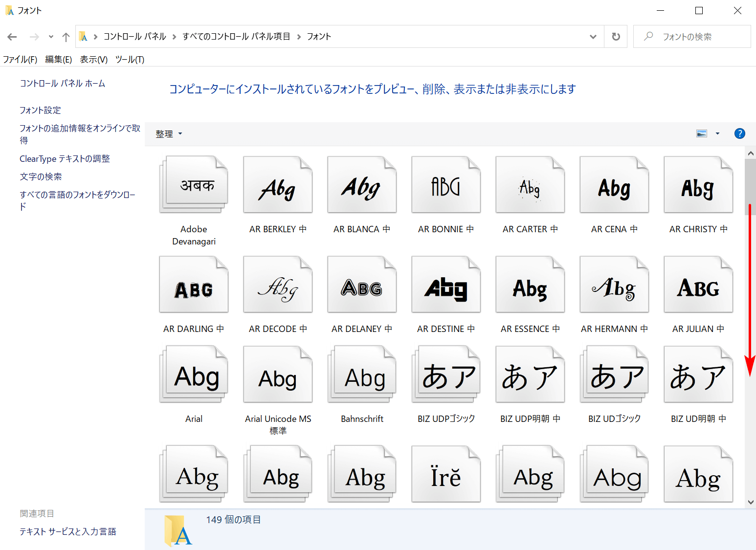Select the Adobe Devanagari font icon
Screen dimensions: 756x550
[x=194, y=184]
